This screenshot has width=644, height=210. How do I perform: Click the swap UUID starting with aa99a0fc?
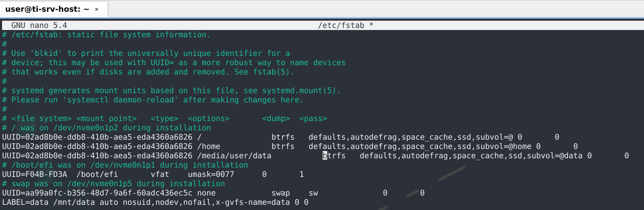(97, 193)
